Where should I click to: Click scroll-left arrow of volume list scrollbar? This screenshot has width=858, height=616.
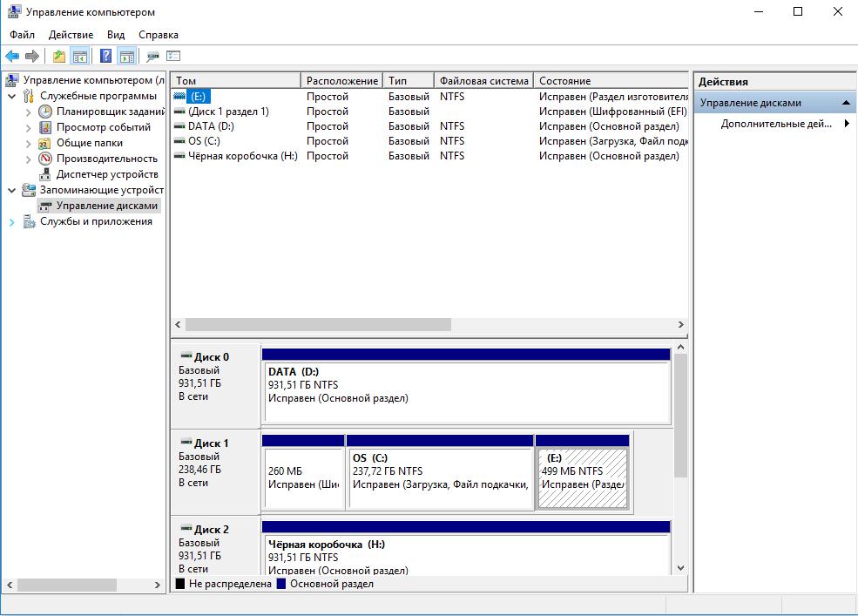[x=178, y=325]
